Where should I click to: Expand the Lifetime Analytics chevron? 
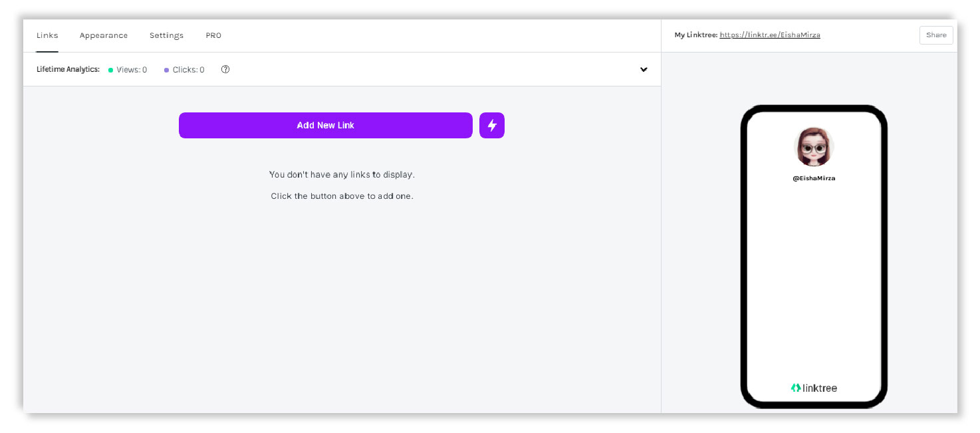click(x=643, y=69)
